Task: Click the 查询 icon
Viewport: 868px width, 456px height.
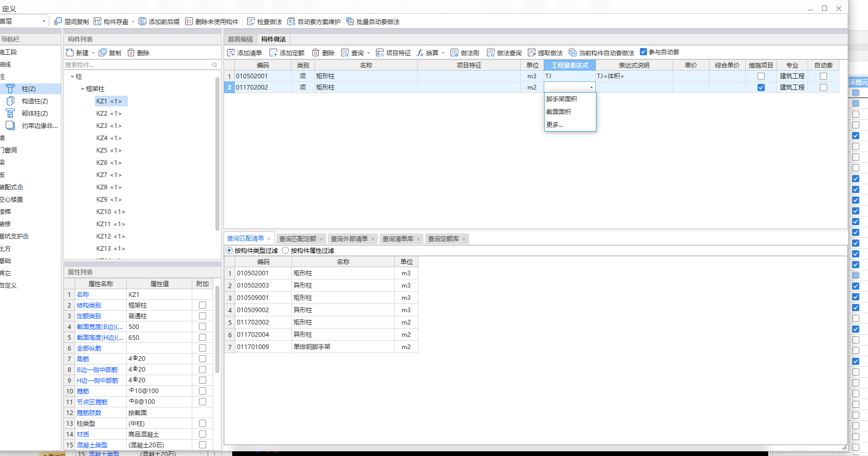Action: [345, 53]
